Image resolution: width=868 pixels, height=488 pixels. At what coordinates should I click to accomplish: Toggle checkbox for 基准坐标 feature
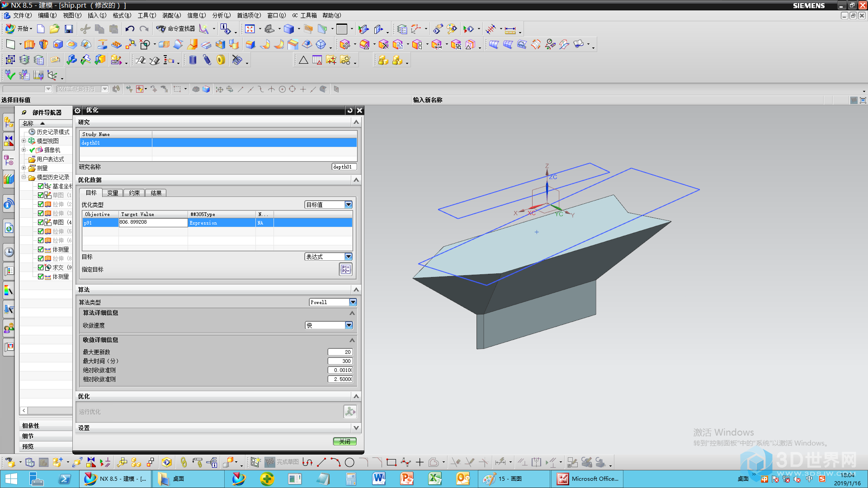click(x=41, y=186)
